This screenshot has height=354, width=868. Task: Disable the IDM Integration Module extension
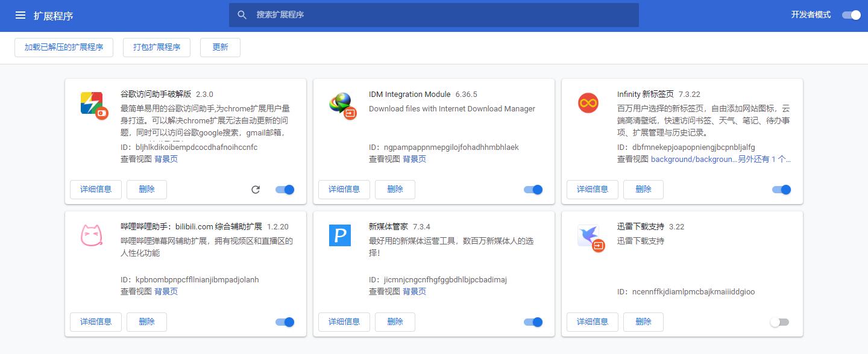pyautogui.click(x=533, y=189)
